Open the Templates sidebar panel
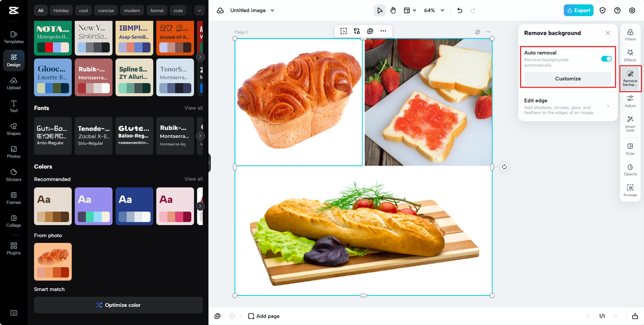Image resolution: width=644 pixels, height=325 pixels. coord(14,37)
